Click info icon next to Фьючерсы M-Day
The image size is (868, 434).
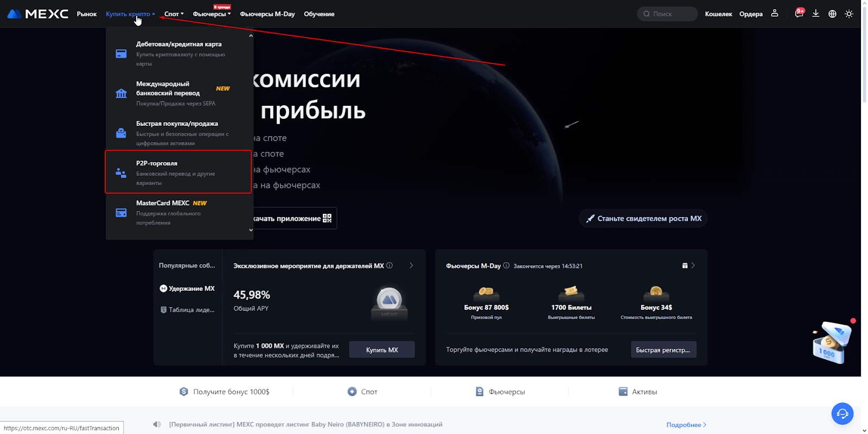[x=506, y=265]
